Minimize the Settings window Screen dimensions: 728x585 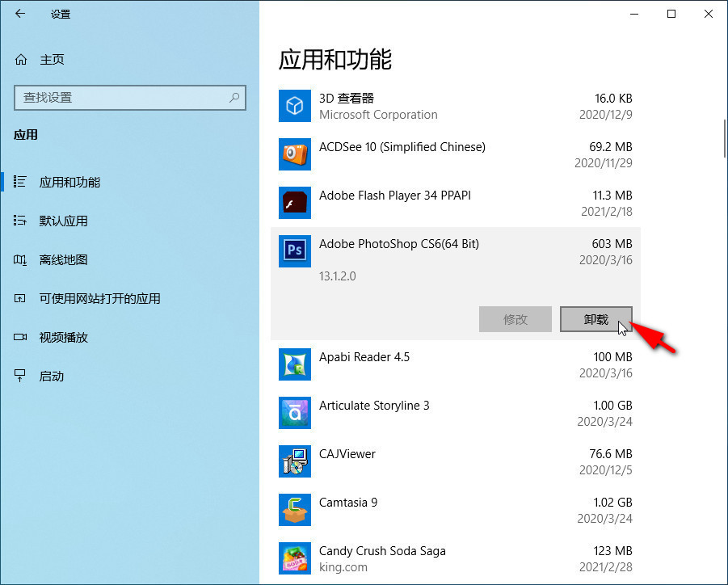click(634, 14)
